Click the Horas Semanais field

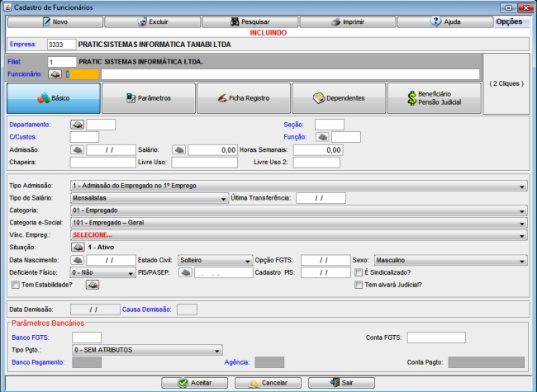(318, 150)
